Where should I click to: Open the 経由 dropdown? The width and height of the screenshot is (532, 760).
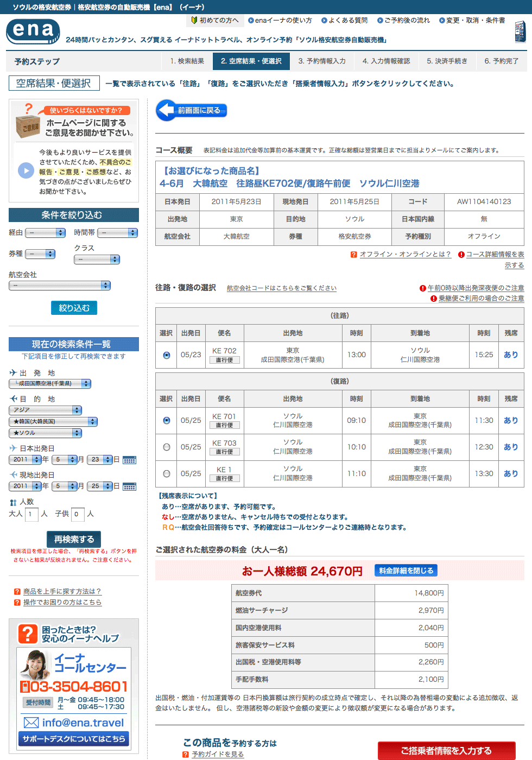tap(46, 233)
